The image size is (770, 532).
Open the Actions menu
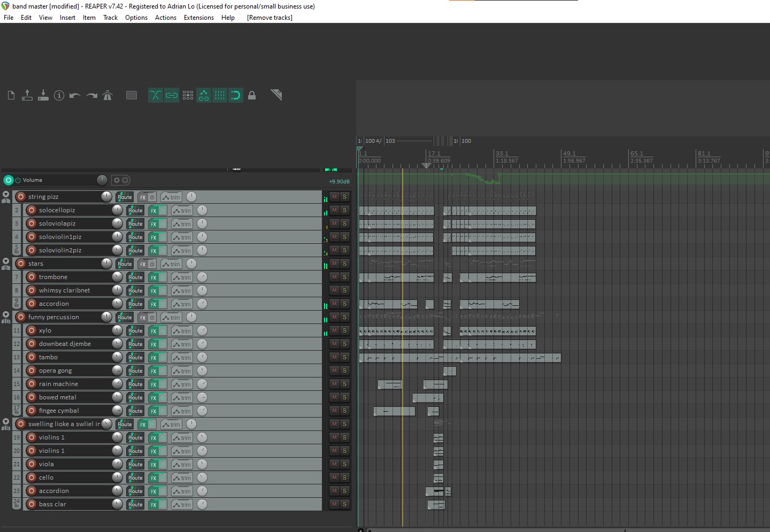pyautogui.click(x=166, y=18)
